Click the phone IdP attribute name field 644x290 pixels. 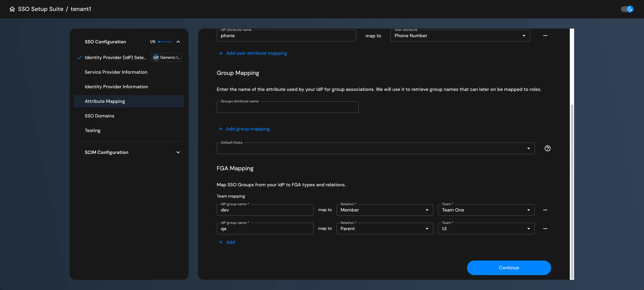click(x=286, y=36)
